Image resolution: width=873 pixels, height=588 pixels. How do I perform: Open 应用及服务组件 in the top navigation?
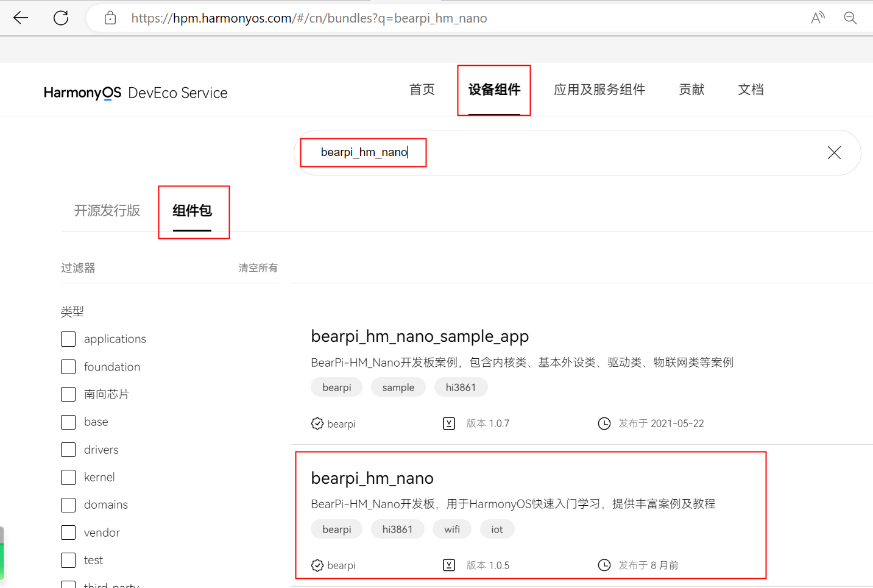click(599, 90)
